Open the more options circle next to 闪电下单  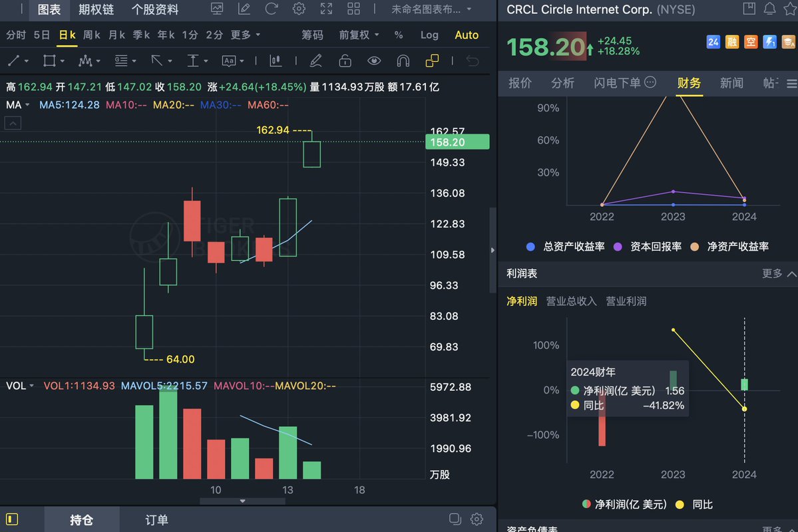tap(650, 82)
